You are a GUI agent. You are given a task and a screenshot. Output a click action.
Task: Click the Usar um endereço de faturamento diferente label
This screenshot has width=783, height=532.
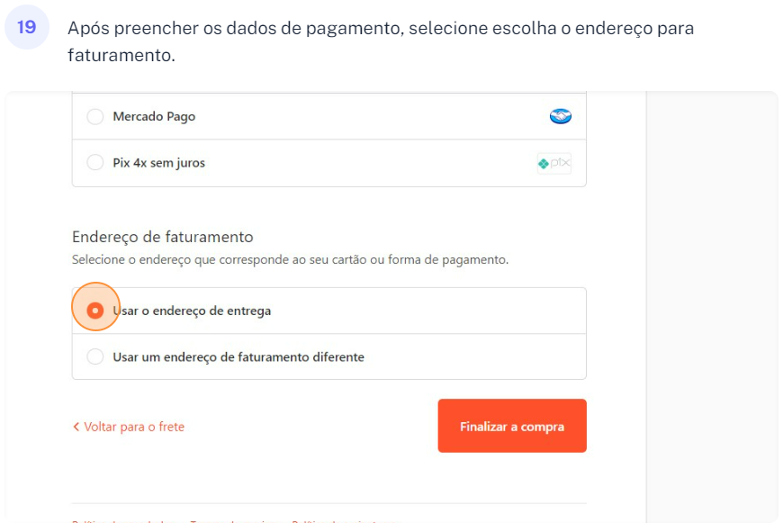238,357
